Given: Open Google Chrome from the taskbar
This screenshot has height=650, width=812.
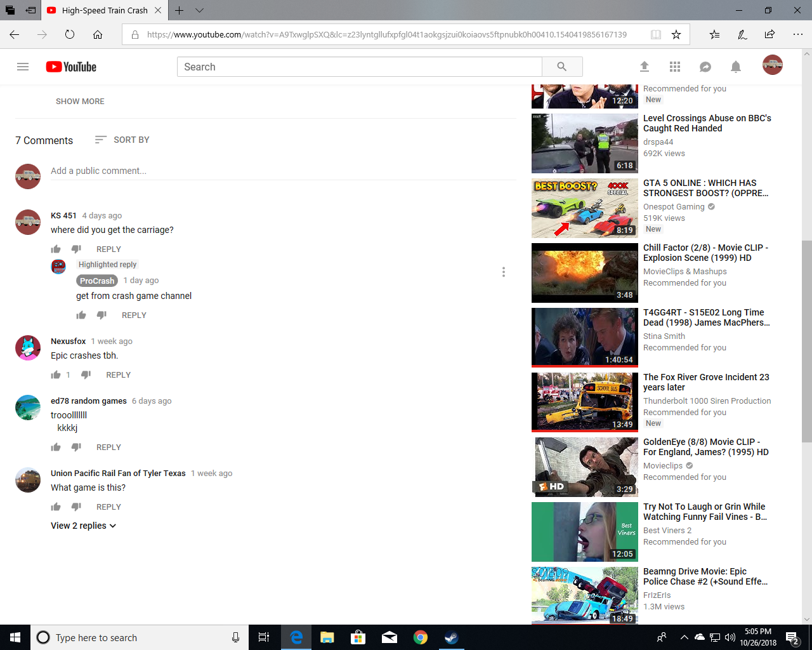Looking at the screenshot, I should pos(421,637).
